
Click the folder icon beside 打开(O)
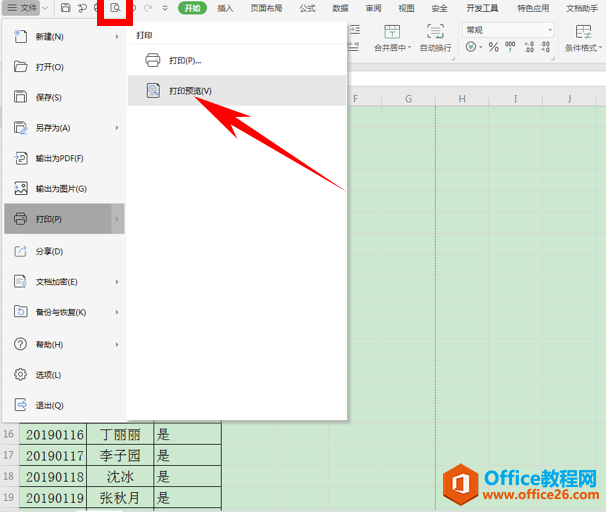[x=20, y=67]
